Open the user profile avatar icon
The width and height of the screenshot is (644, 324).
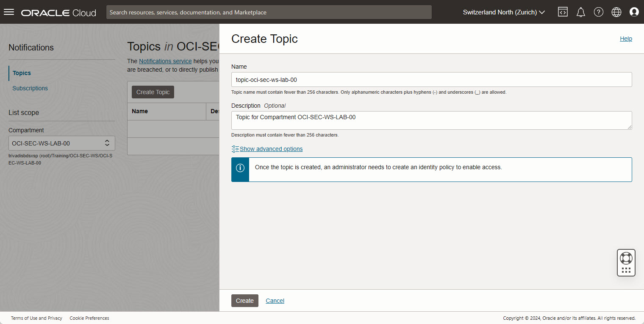634,12
